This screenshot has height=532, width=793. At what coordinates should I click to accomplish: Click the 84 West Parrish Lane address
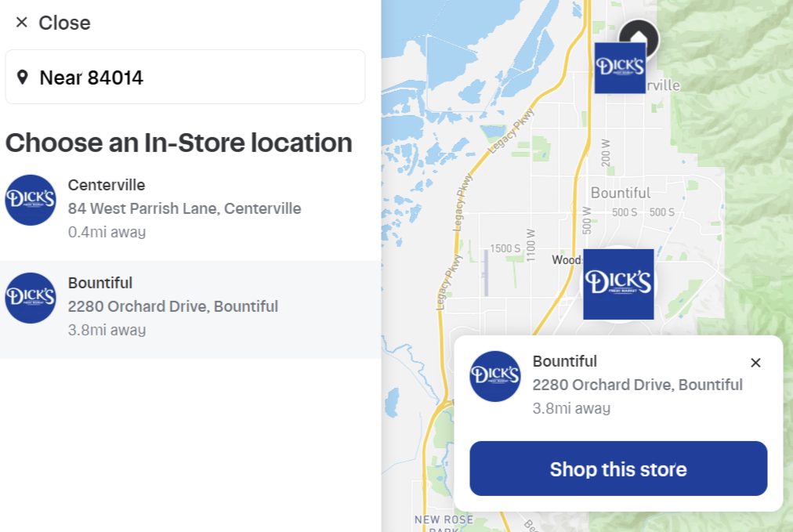click(x=184, y=208)
